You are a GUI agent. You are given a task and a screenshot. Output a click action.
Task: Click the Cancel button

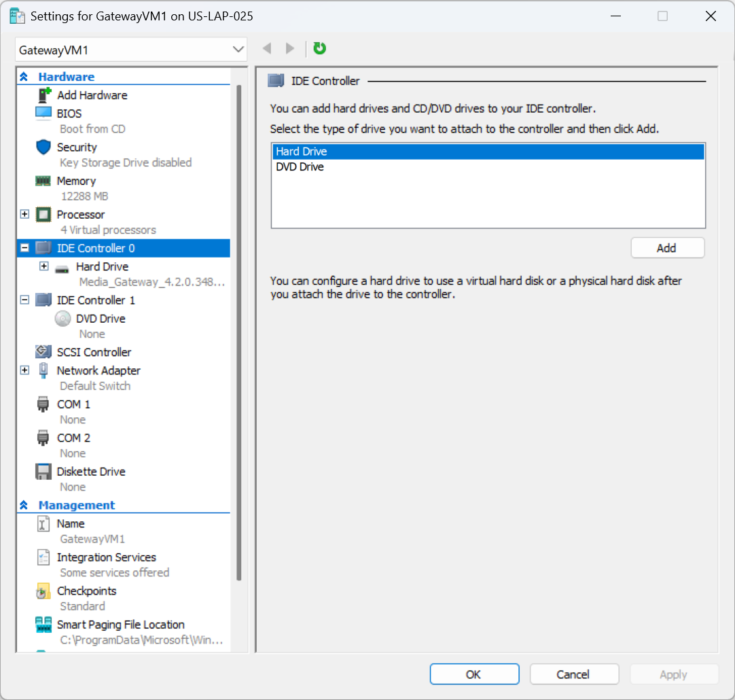pyautogui.click(x=574, y=674)
